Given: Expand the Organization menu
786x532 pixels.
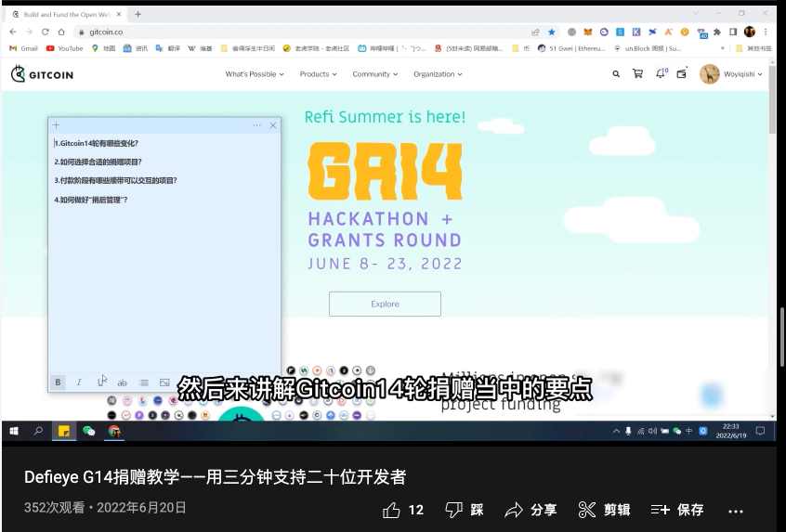Looking at the screenshot, I should (x=439, y=74).
